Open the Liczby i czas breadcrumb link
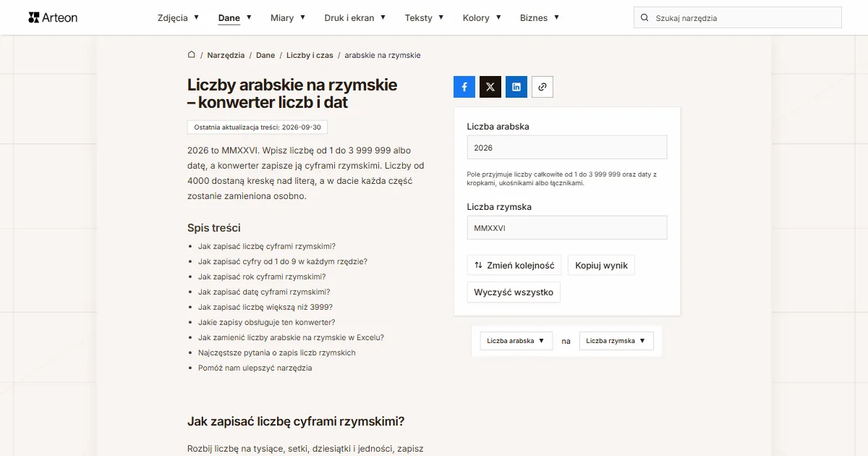Screen dimensions: 868x456 click(x=310, y=55)
